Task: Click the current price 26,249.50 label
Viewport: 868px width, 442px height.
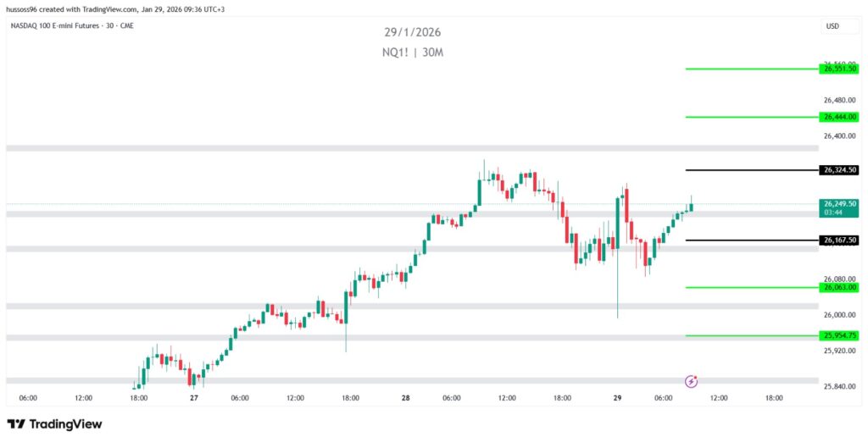Action: tap(839, 204)
